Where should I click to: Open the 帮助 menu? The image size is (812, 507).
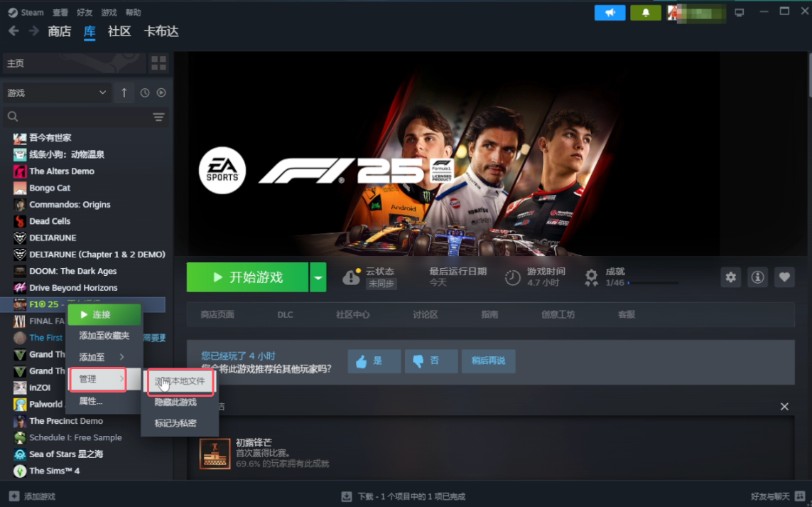(133, 12)
